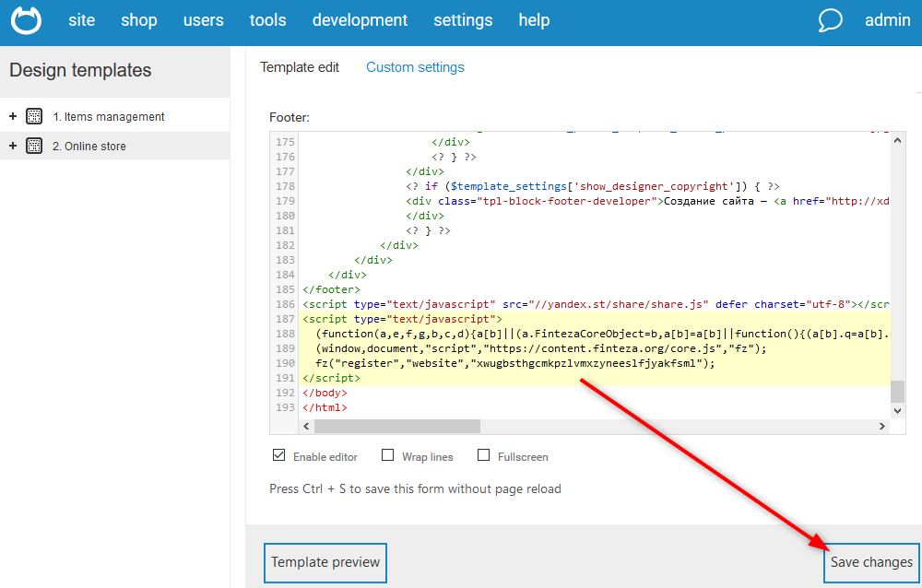Expand the Online store tree node
This screenshot has width=922, height=588.
coord(13,146)
